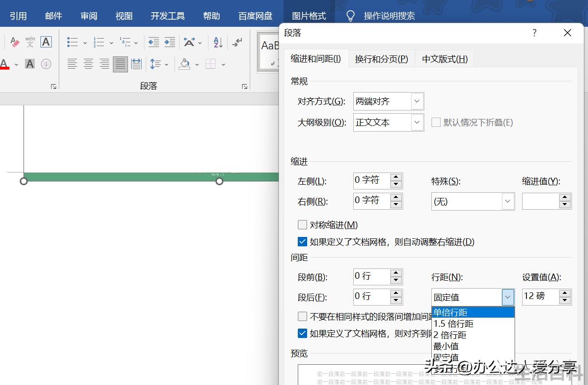Open borders dropdown arrow
This screenshot has width=588, height=385.
[x=223, y=64]
